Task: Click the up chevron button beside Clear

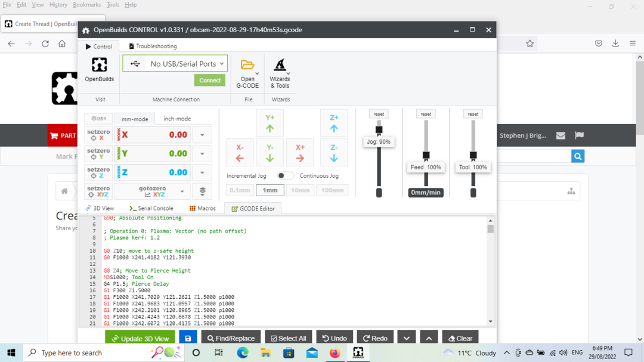Action: click(429, 338)
